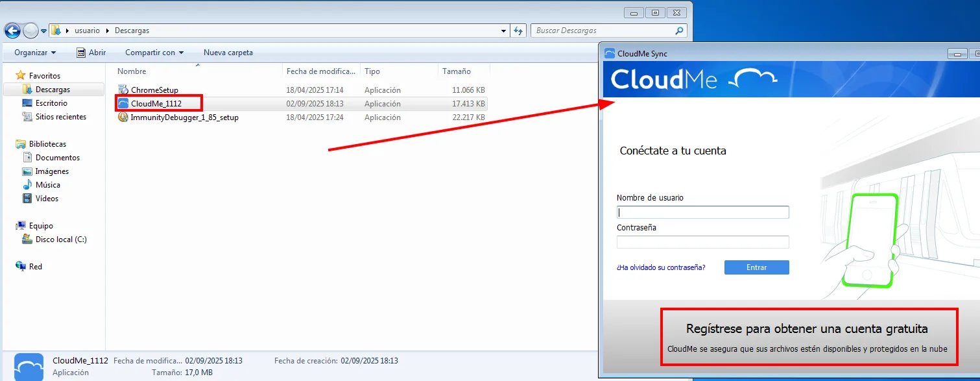Screen dimensions: 980x381
Task: Click the ImmunityDebugger setup file icon
Action: [x=123, y=117]
